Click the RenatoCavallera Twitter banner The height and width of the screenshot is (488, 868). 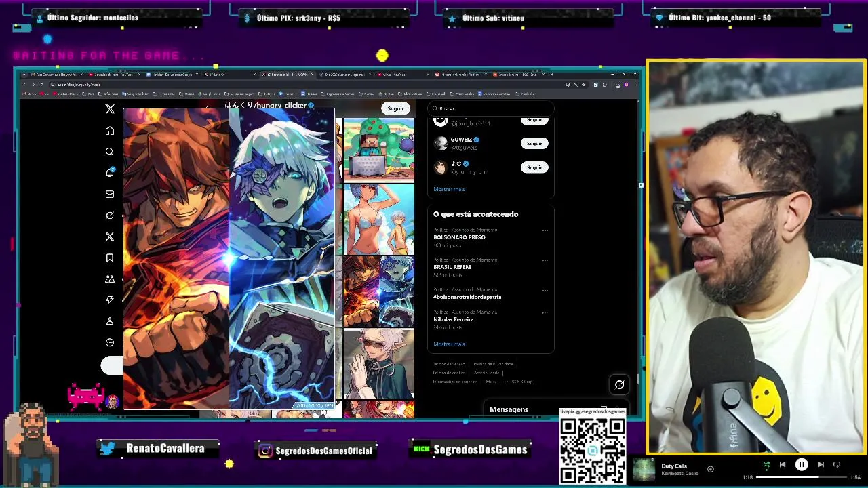point(159,449)
